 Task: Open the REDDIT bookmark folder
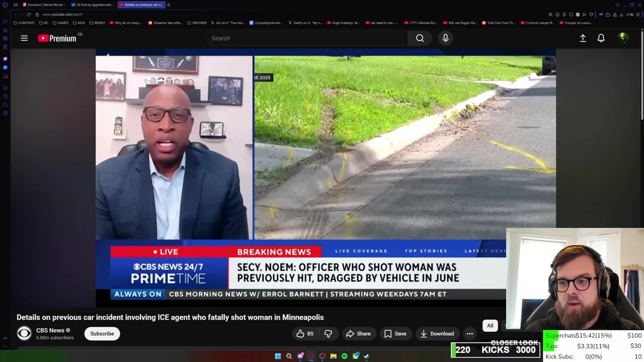coord(98,23)
